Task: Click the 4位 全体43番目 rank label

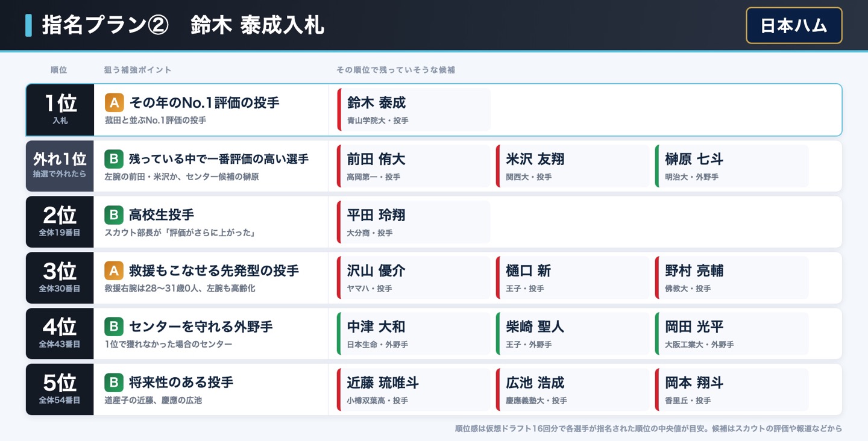Action: click(60, 334)
